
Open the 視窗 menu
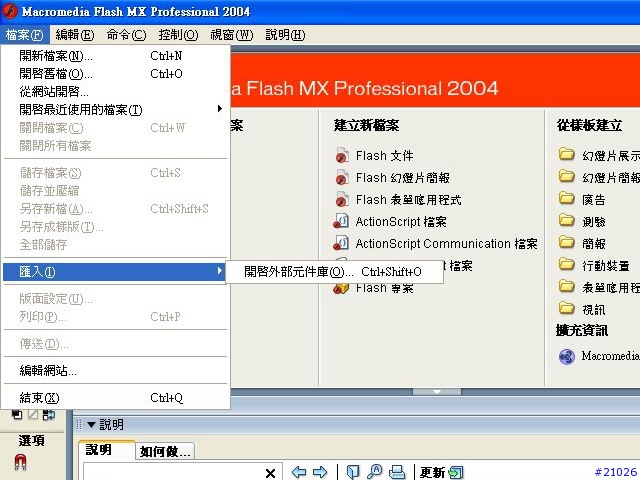(x=231, y=35)
